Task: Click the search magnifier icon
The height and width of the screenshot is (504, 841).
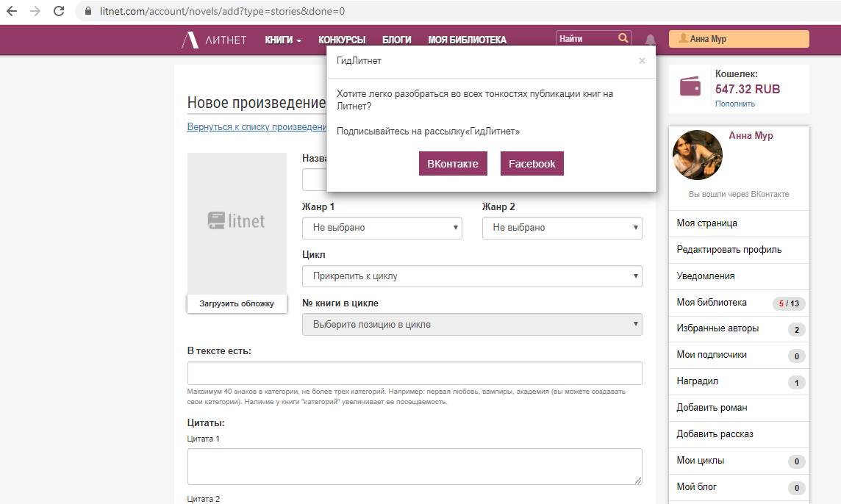Action: (623, 39)
